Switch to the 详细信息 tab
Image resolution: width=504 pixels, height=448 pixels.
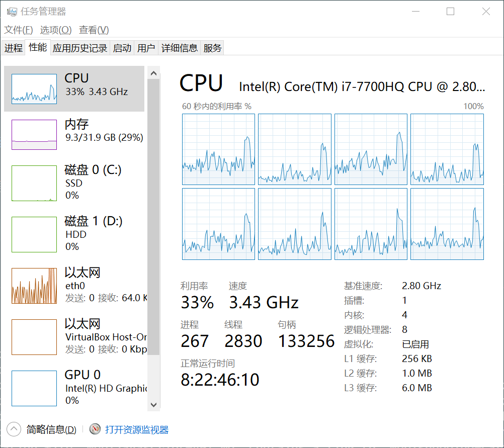tap(180, 48)
